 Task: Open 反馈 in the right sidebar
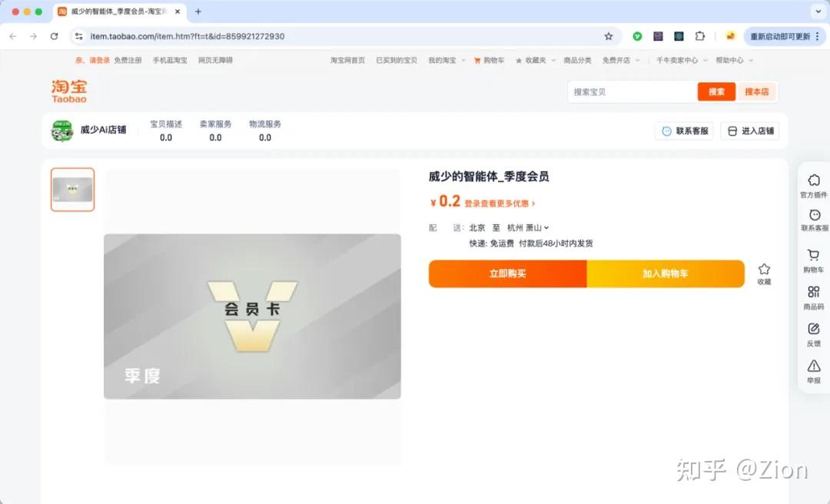pos(814,335)
